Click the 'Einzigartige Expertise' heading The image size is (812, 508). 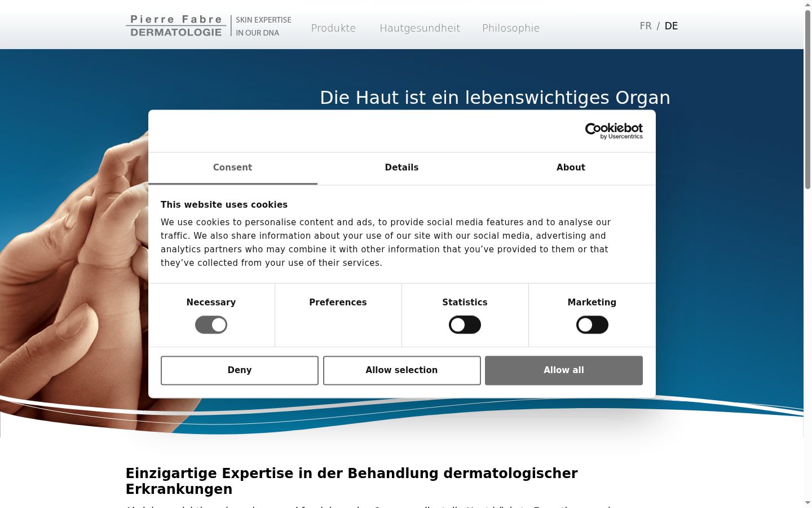pos(351,481)
